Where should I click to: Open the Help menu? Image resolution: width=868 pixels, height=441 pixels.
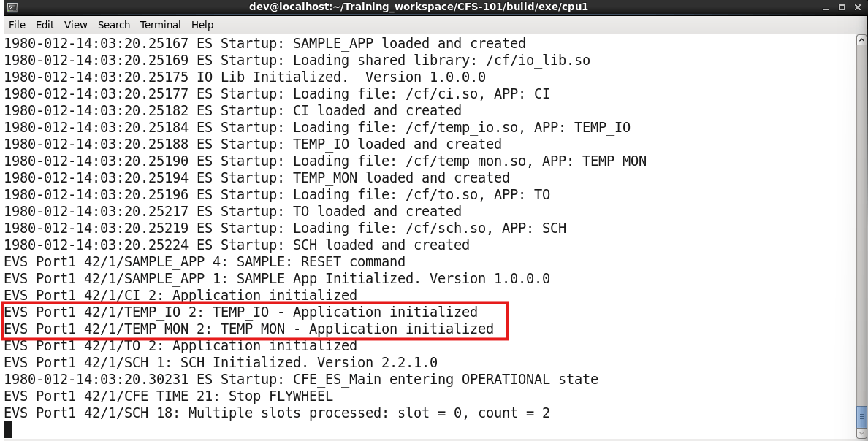(x=202, y=25)
